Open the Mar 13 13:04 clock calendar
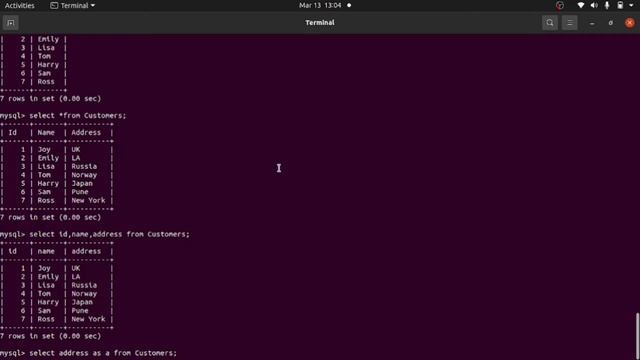 [320, 5]
